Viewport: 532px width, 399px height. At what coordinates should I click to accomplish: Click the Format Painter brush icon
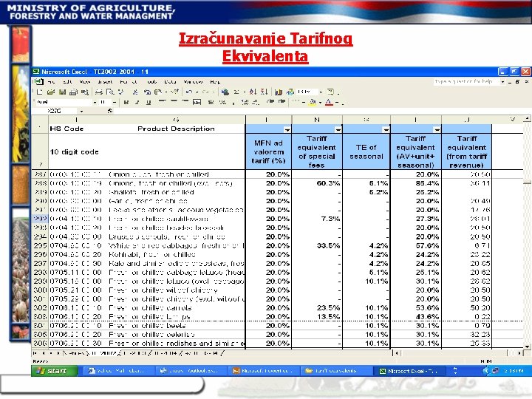pos(174,92)
